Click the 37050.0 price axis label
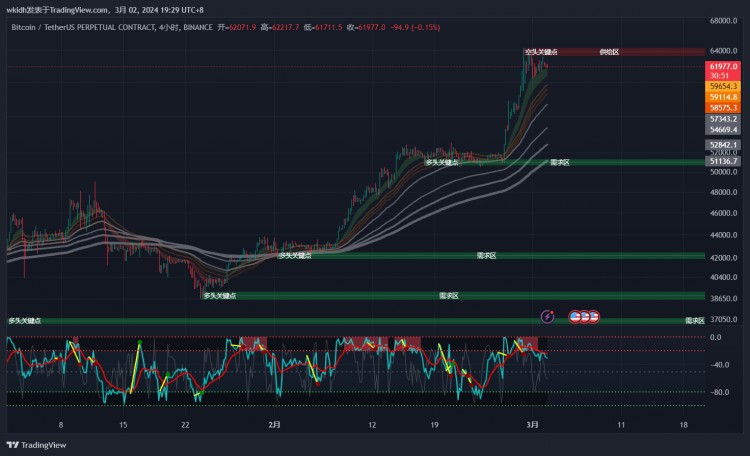 [x=724, y=319]
